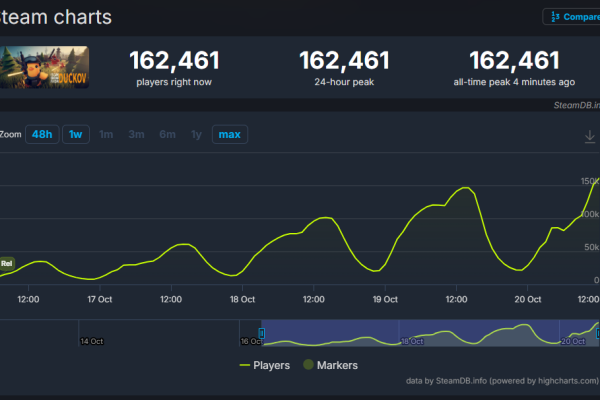Set chart zoom to 1w

[74, 134]
